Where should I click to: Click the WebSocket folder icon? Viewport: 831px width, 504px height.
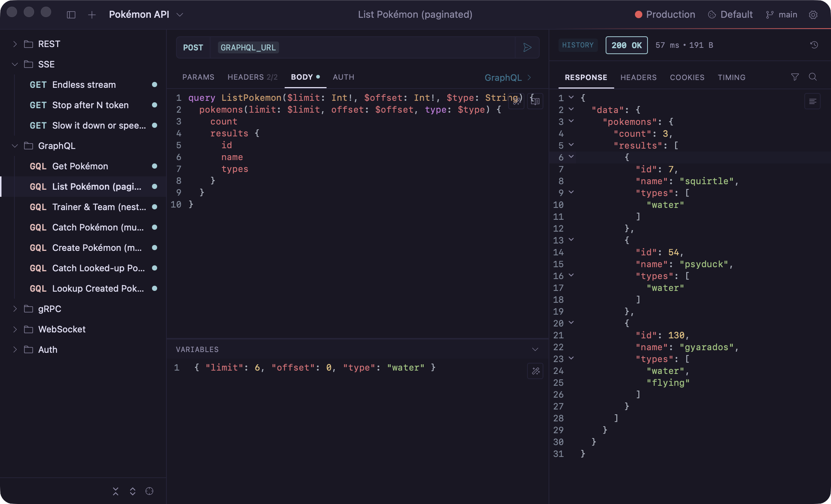(x=29, y=329)
